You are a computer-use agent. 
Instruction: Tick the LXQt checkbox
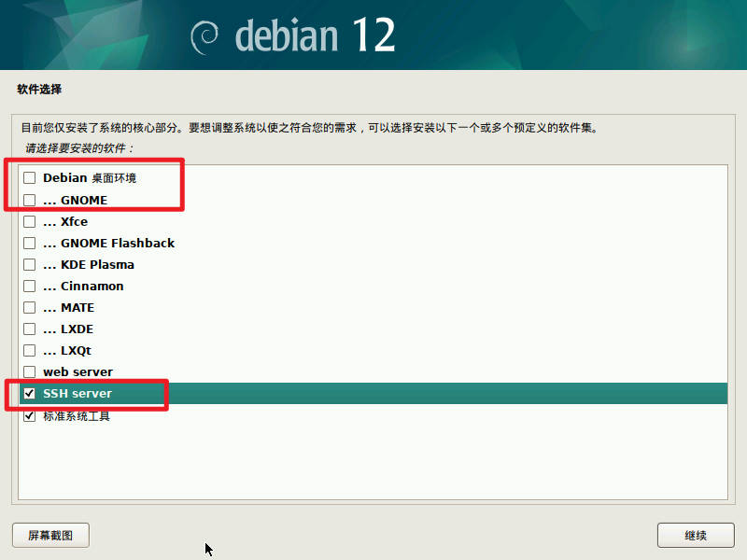[x=30, y=350]
